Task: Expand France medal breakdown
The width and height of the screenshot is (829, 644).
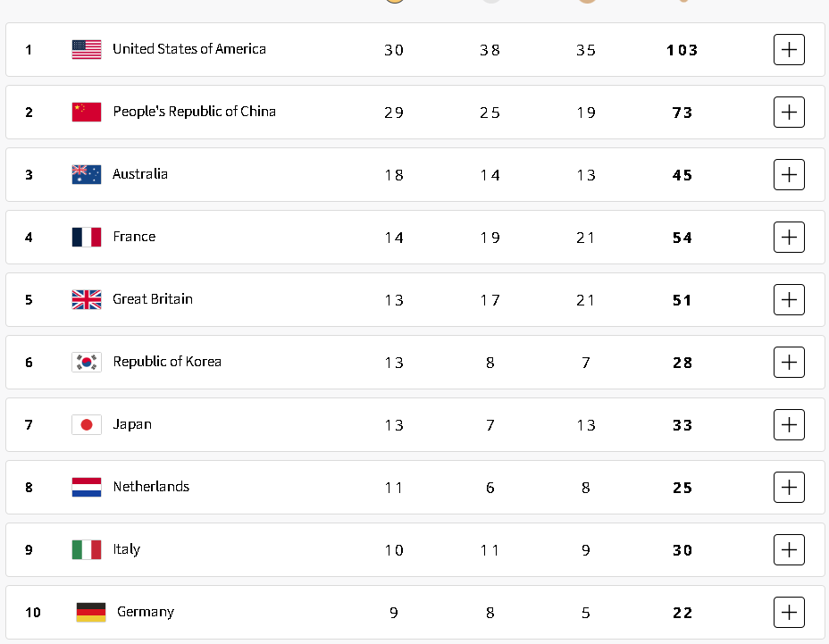Action: pyautogui.click(x=789, y=237)
